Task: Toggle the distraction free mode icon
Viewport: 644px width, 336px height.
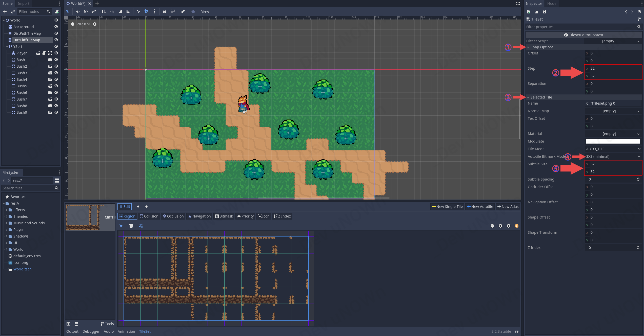Action: click(518, 4)
